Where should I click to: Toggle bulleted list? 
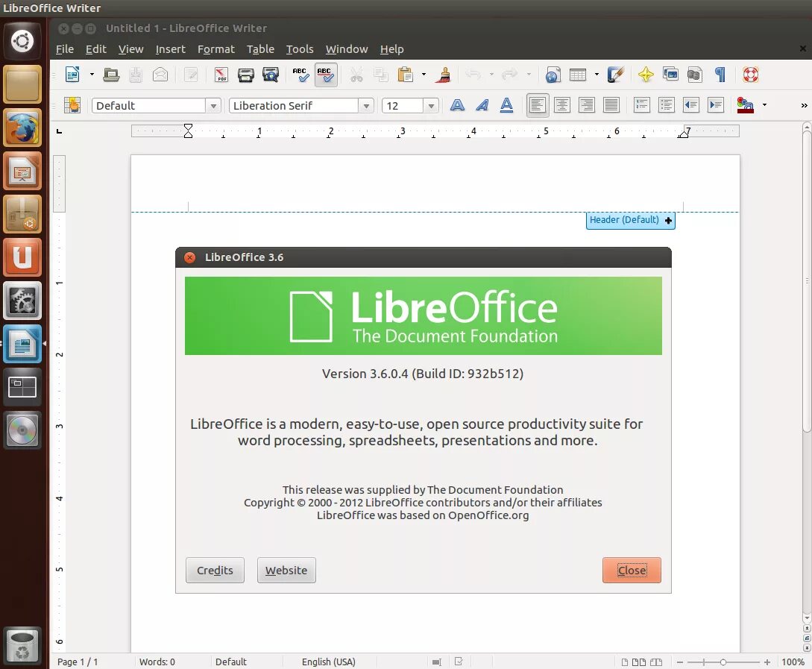coord(667,105)
